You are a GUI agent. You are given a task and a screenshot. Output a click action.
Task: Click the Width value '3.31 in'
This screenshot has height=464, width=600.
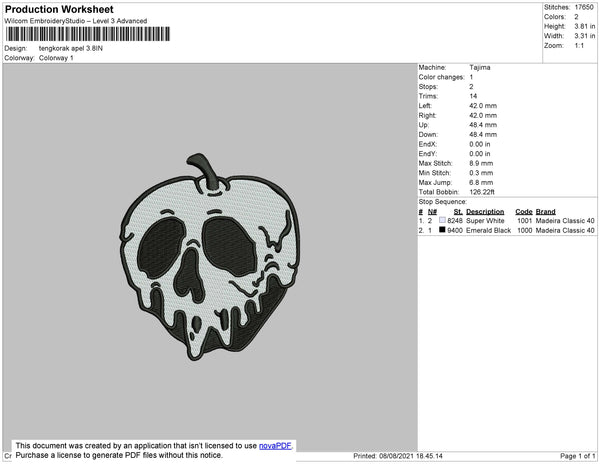[585, 36]
